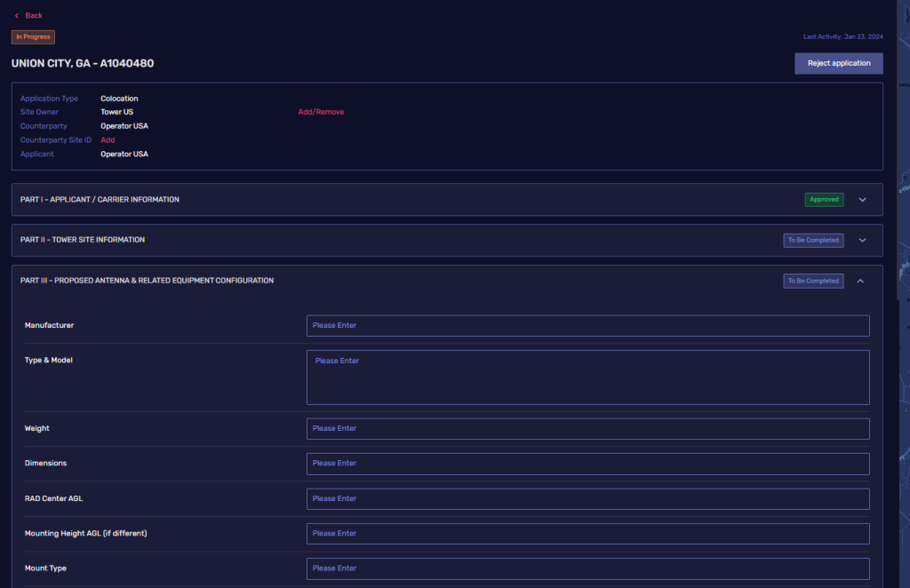Click the Approved badge on Part I
Screen dimensions: 910x588
824,200
